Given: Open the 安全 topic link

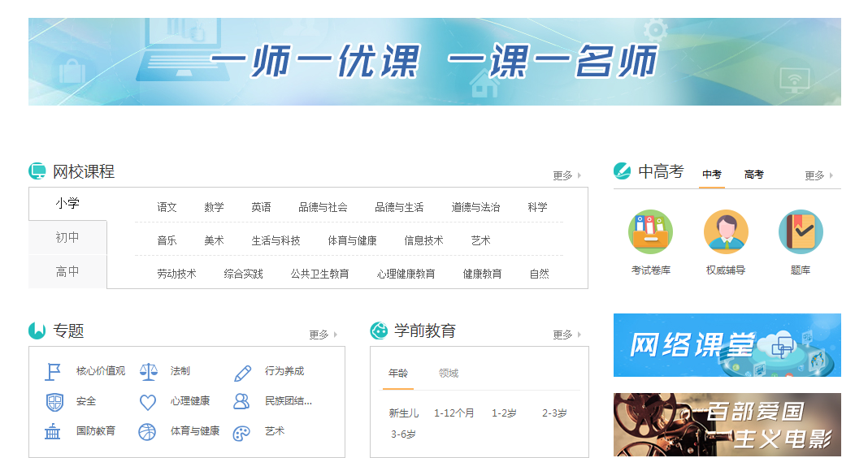Looking at the screenshot, I should click(86, 400).
